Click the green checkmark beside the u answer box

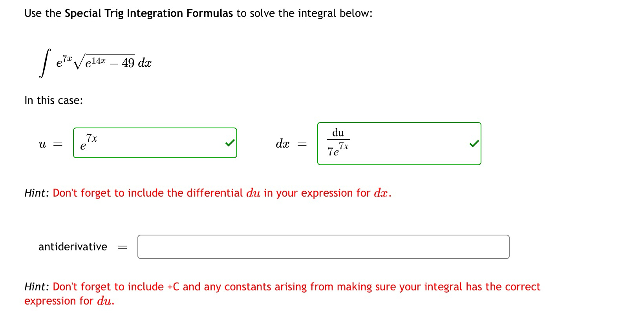click(x=230, y=143)
